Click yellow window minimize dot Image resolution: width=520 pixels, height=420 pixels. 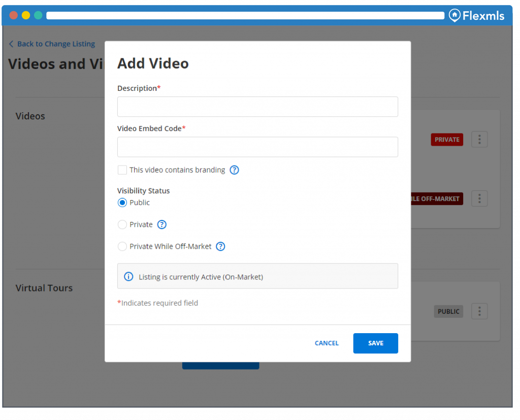[x=26, y=15]
